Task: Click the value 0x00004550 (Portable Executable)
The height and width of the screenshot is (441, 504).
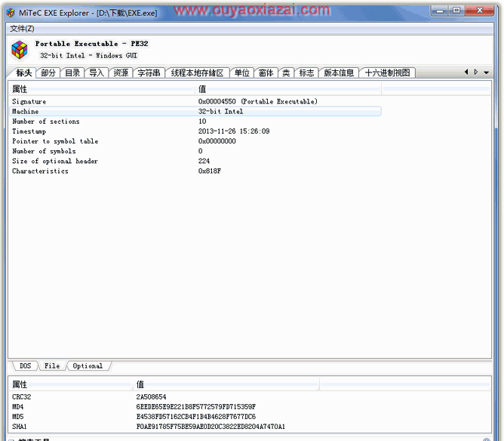Action: (x=258, y=101)
